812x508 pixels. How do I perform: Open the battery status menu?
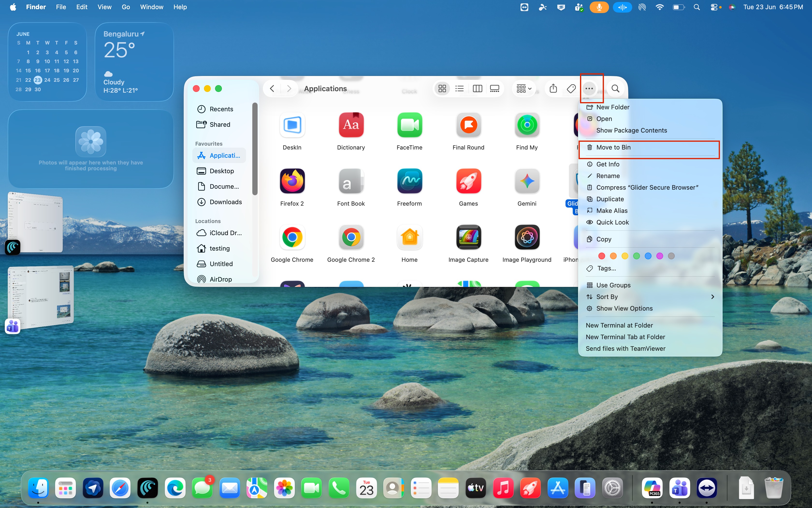point(678,7)
